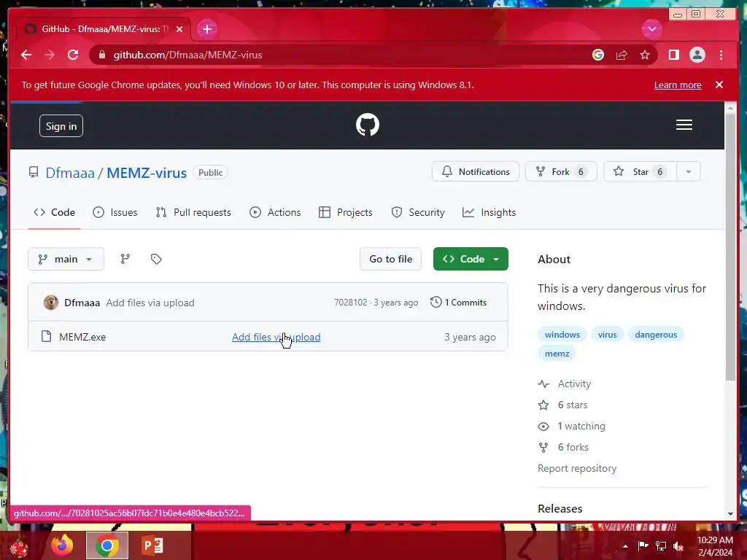Show hidden tray icons arrow

tap(625, 546)
